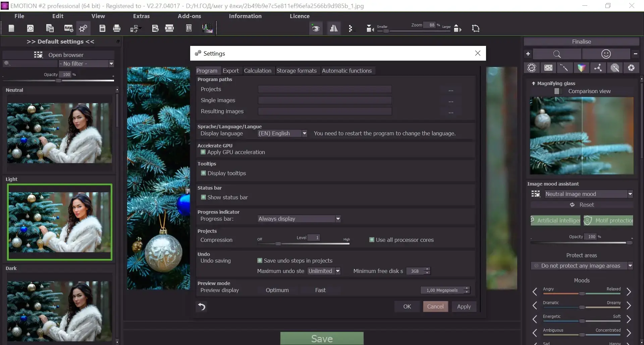Toggle the eye preview button in toolbar

[x=316, y=28]
